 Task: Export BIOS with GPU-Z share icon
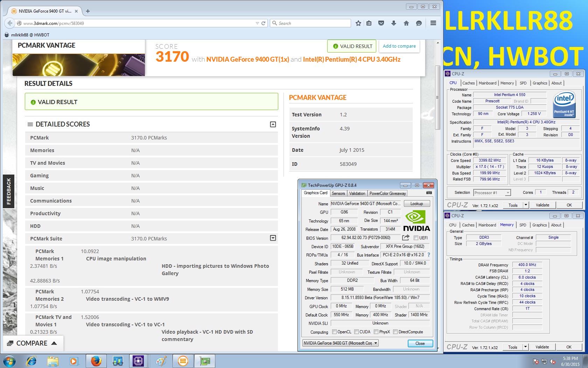tap(406, 238)
